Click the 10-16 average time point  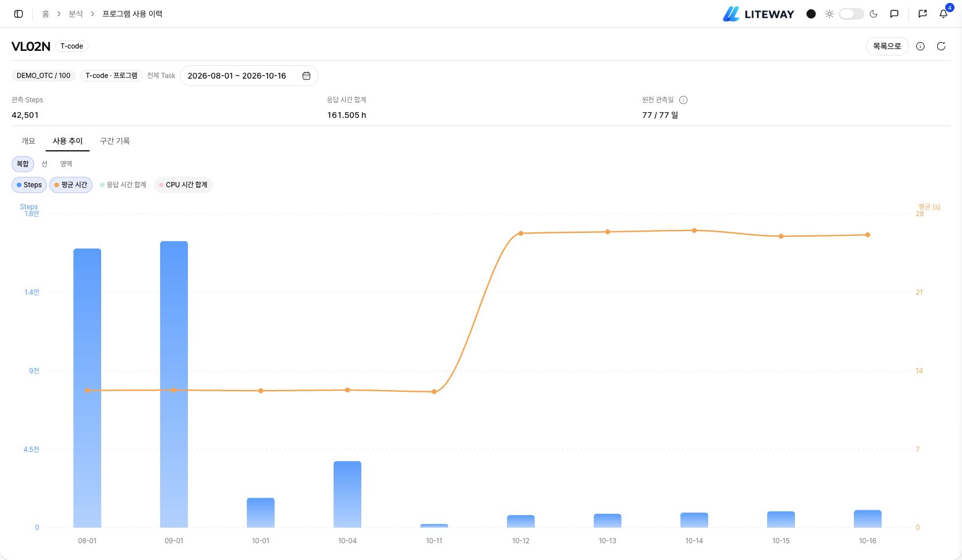point(868,235)
